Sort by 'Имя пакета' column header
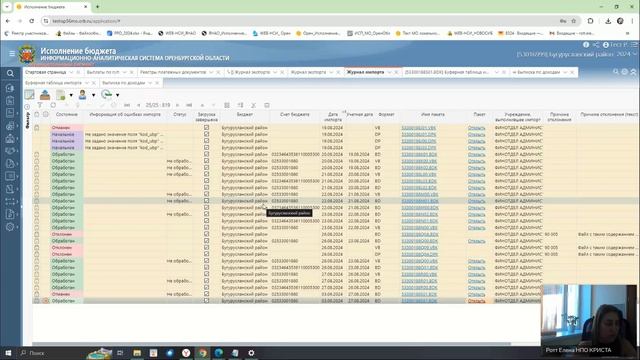Image resolution: width=640 pixels, height=360 pixels. tap(433, 115)
